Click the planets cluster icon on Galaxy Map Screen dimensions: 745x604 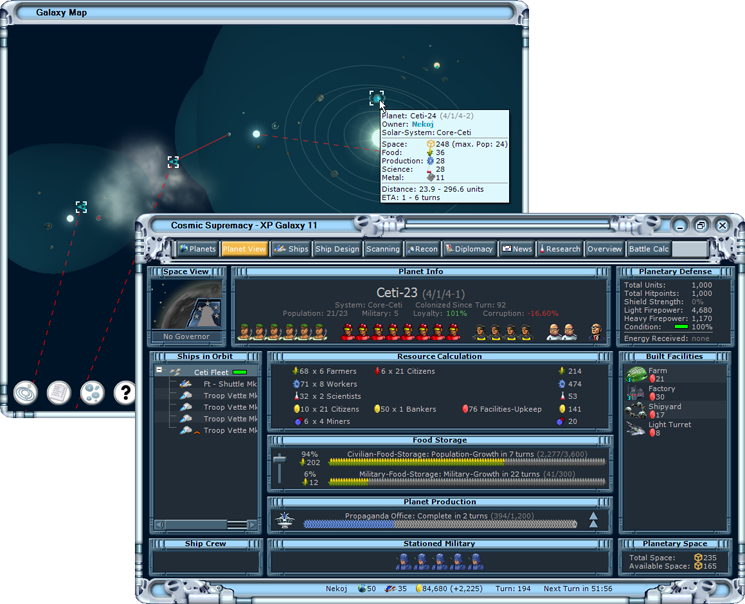pyautogui.click(x=92, y=393)
